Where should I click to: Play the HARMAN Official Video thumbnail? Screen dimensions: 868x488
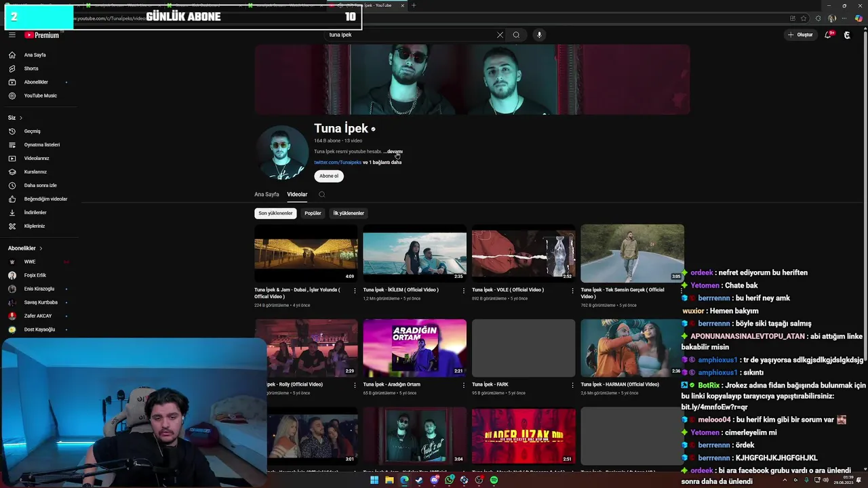coord(632,348)
